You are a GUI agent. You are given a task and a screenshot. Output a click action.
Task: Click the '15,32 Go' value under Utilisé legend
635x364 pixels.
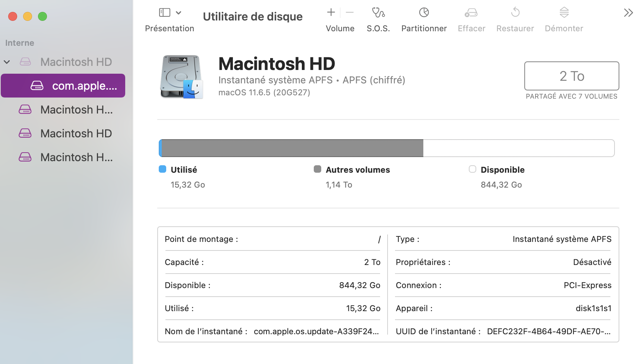tap(188, 185)
